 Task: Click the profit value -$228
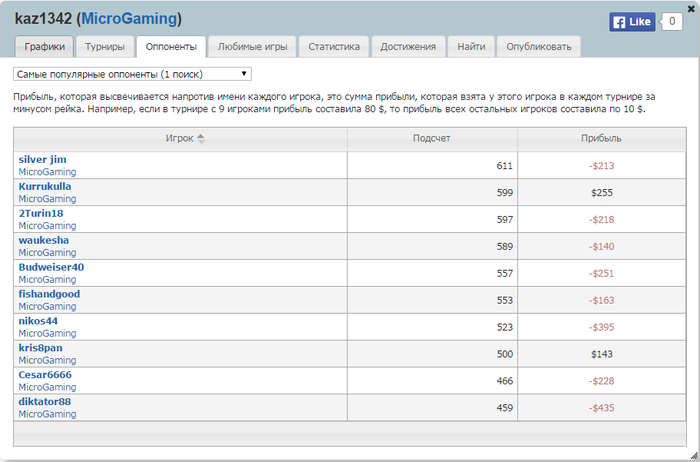[601, 381]
